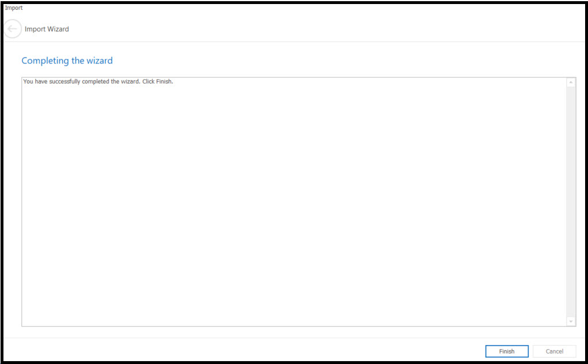Screen dimensions: 588x364
Task: Click the word 'Wizard' beside the back arrow
Action: pyautogui.click(x=58, y=29)
